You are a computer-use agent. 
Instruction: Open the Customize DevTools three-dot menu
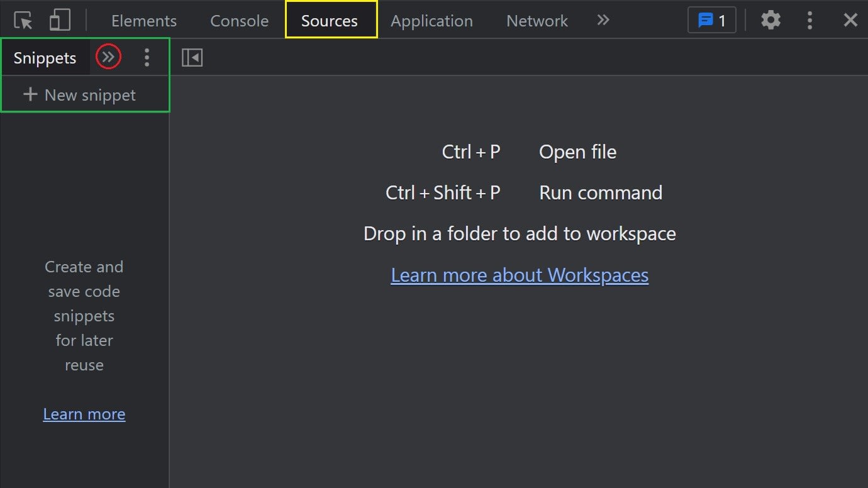(810, 19)
